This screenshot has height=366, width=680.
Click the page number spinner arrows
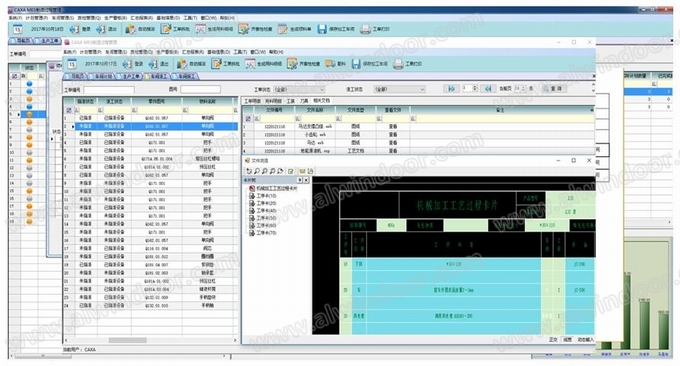coord(475,88)
